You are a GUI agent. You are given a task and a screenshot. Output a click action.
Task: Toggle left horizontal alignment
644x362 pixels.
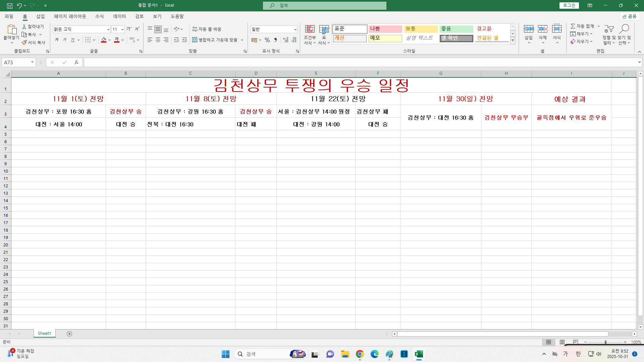pyautogui.click(x=150, y=40)
